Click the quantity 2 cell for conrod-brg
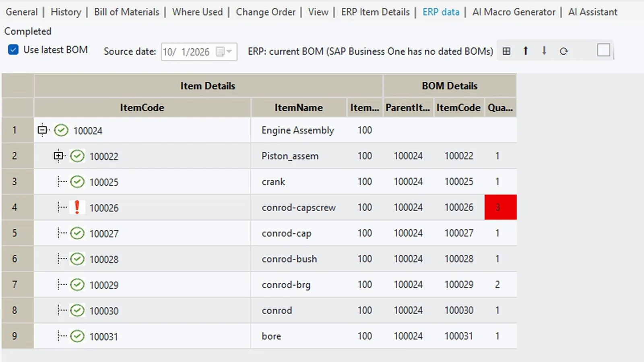The image size is (644, 362). [500, 284]
